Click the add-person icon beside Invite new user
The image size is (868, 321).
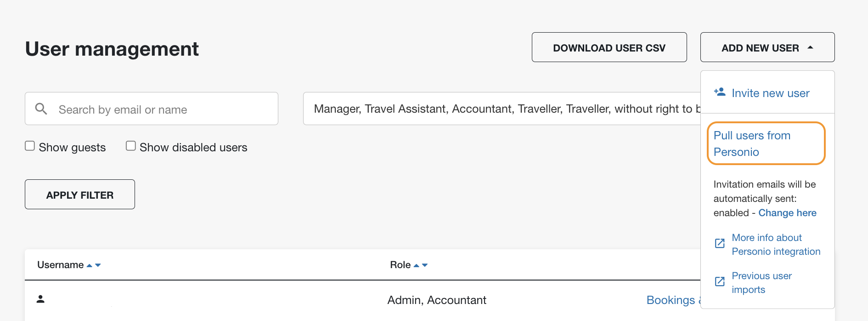720,92
